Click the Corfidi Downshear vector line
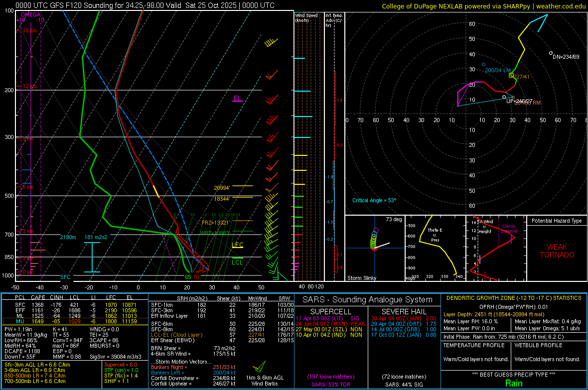This screenshot has width=588, height=390. pos(193,378)
